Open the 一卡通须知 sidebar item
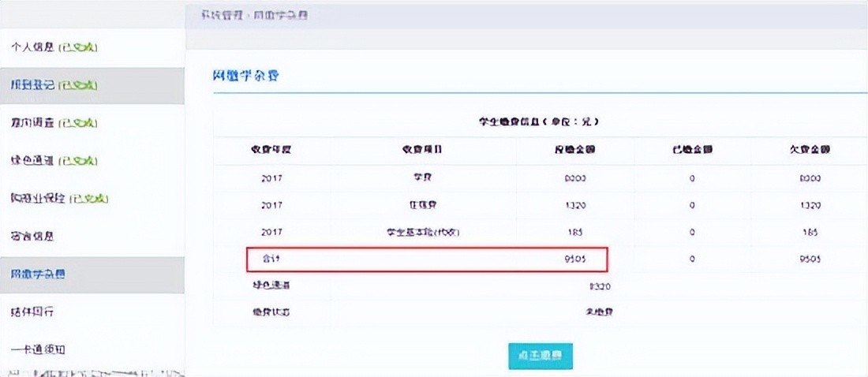 (37, 349)
